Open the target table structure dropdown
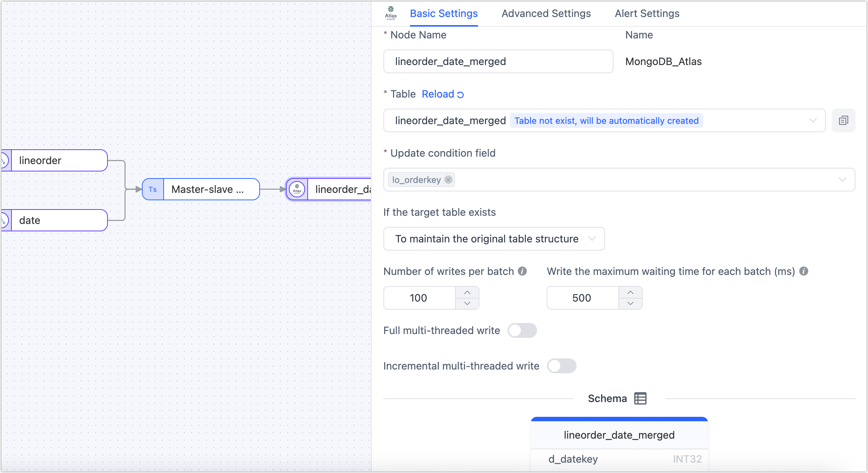 (x=592, y=239)
